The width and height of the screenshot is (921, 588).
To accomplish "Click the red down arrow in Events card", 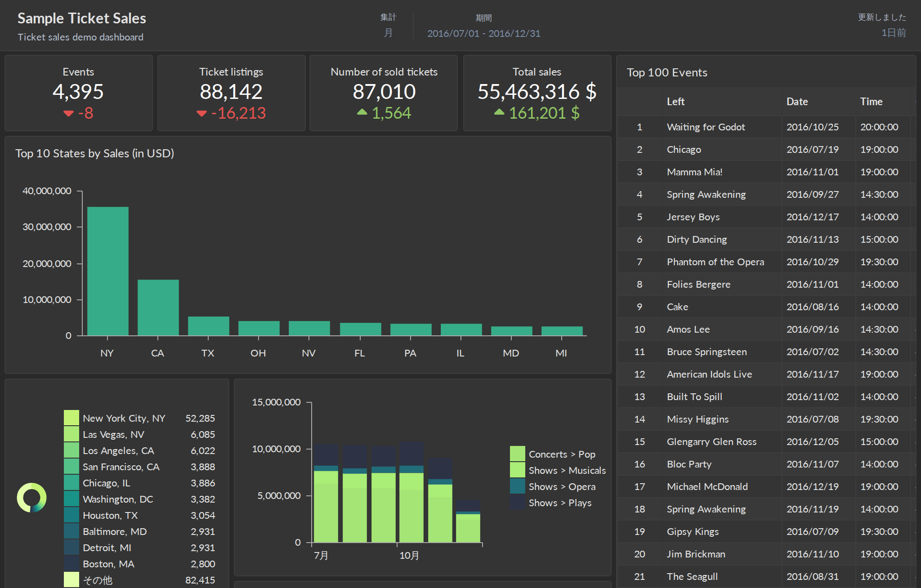I will 68,113.
